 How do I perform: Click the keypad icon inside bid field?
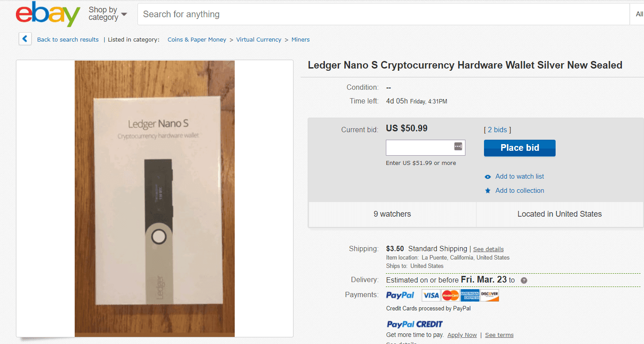(x=458, y=147)
